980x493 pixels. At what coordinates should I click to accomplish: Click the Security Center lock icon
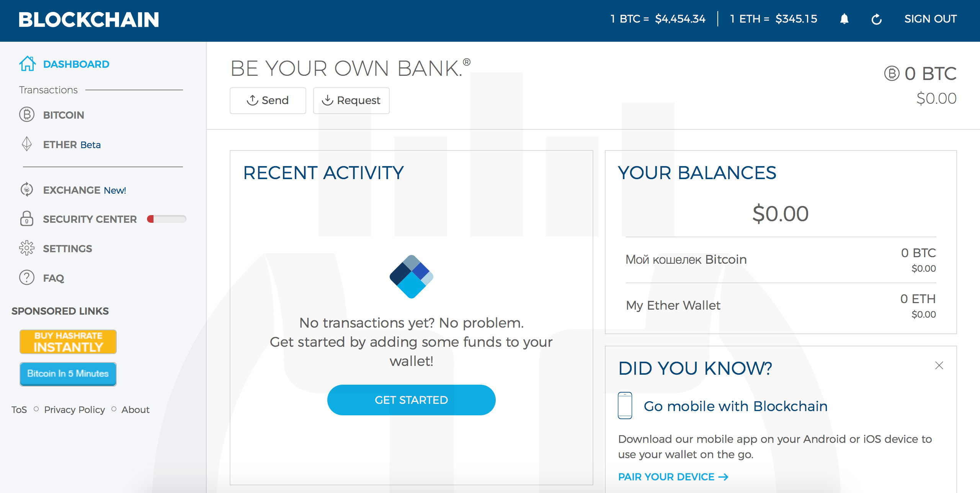click(26, 219)
